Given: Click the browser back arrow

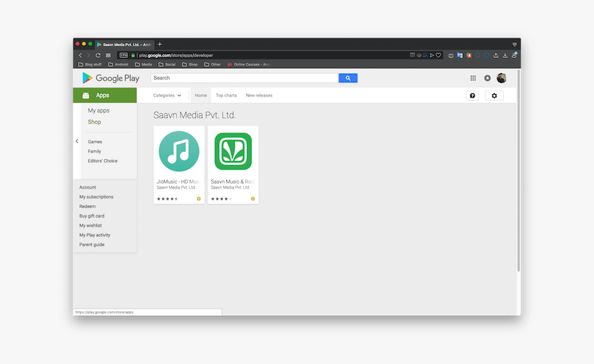Looking at the screenshot, I should [80, 55].
